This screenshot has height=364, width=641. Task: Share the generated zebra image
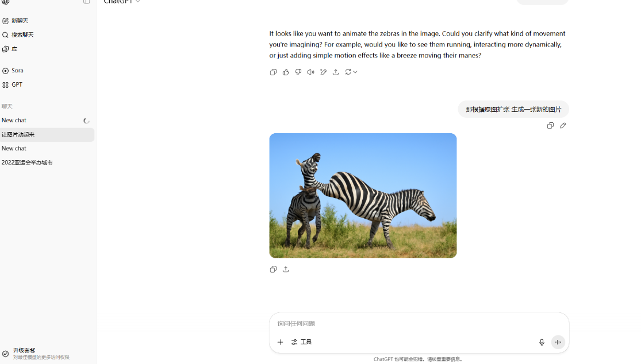click(286, 269)
